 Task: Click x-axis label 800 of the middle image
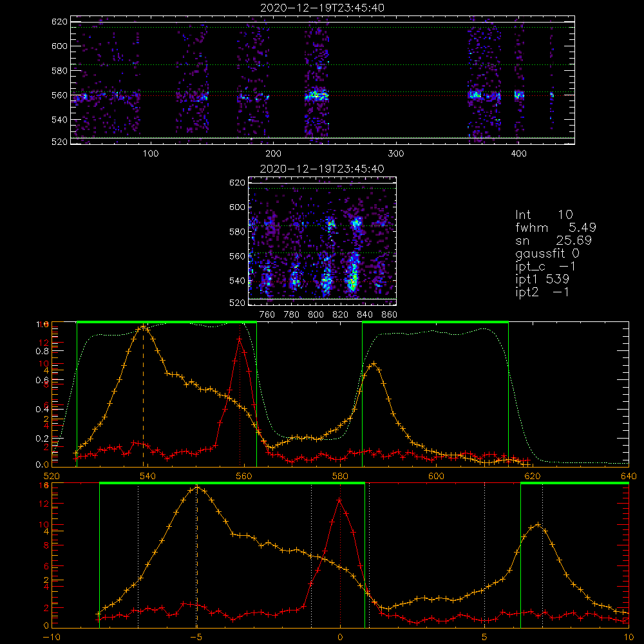point(316,315)
